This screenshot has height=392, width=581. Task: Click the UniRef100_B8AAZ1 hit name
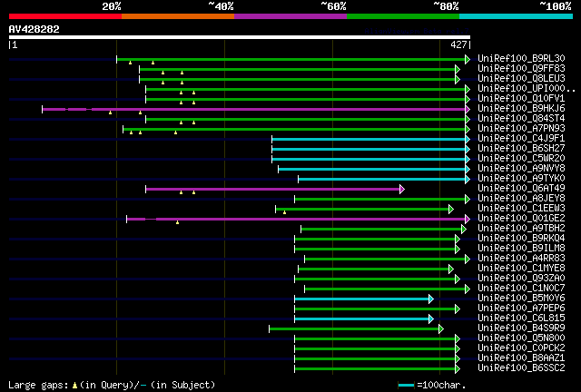click(x=521, y=358)
